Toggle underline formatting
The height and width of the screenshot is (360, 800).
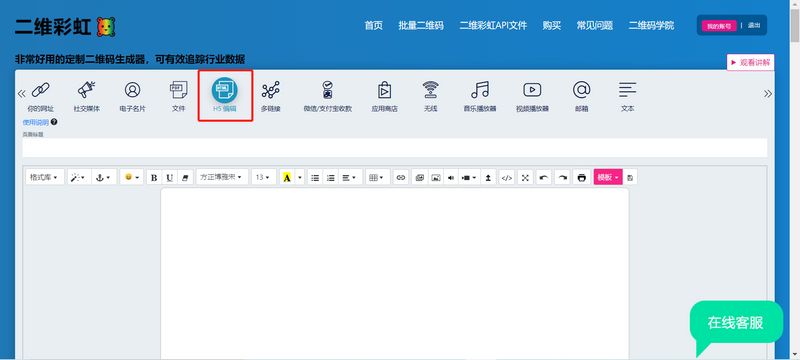coord(170,177)
